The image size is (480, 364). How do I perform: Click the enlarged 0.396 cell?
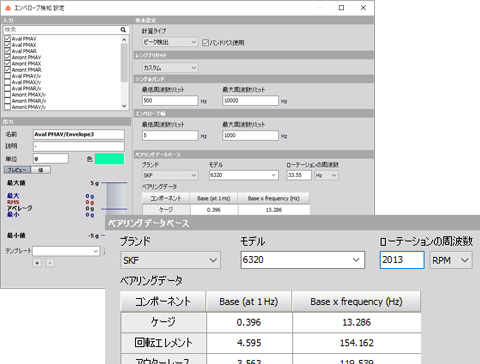pyautogui.click(x=249, y=322)
